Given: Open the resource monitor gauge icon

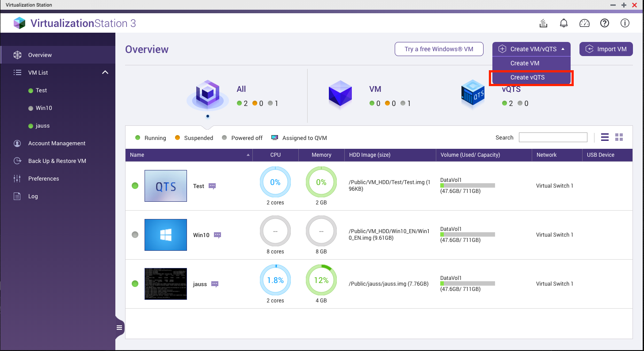Looking at the screenshot, I should (584, 23).
